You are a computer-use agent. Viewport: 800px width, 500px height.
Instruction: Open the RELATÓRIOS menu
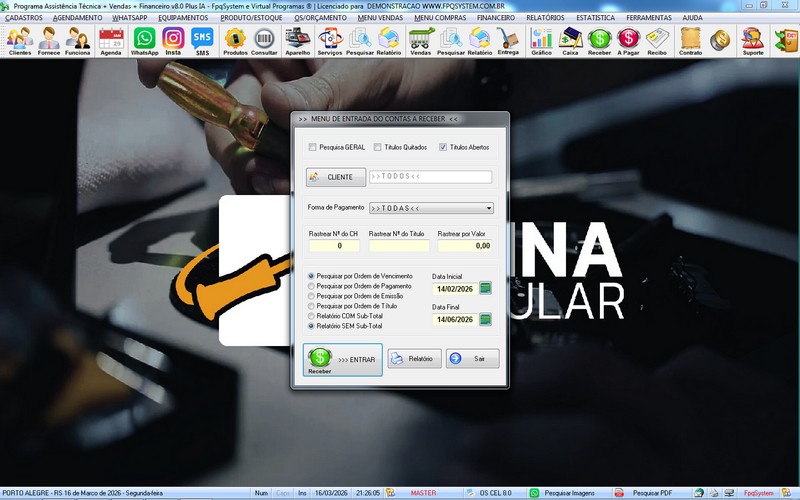(545, 17)
